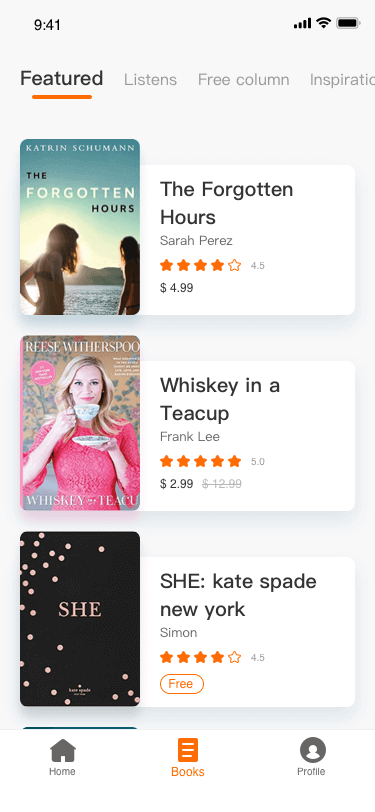Tap the battery indicator icon
The width and height of the screenshot is (375, 812).
(348, 23)
